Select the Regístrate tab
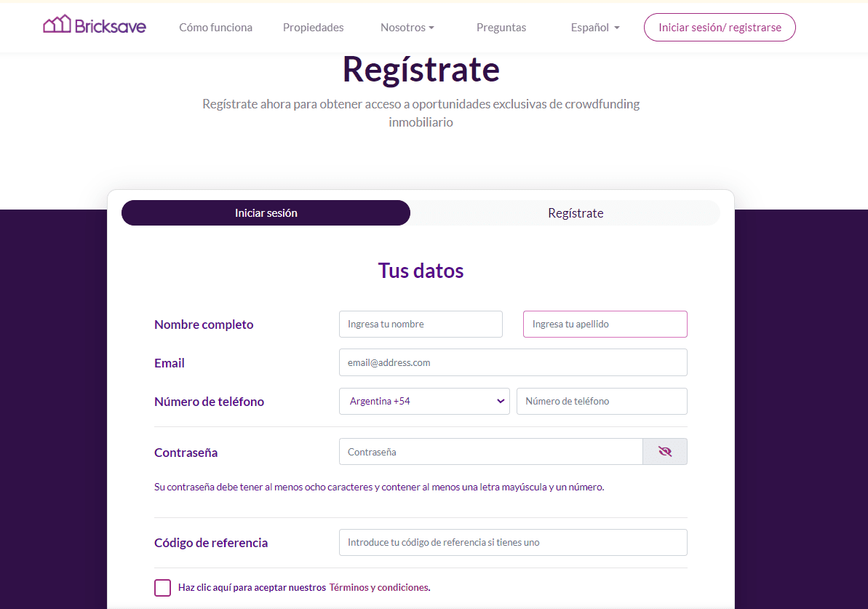 pyautogui.click(x=576, y=213)
